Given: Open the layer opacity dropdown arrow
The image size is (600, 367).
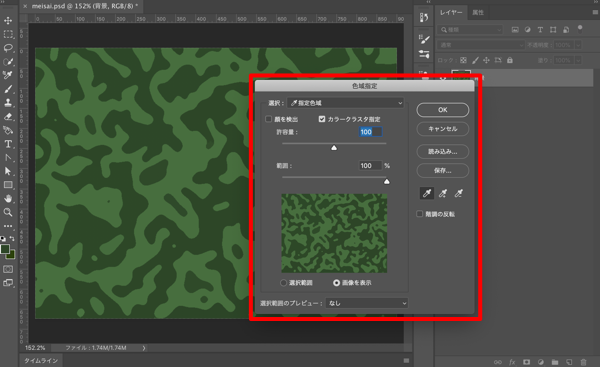Looking at the screenshot, I should coord(578,45).
